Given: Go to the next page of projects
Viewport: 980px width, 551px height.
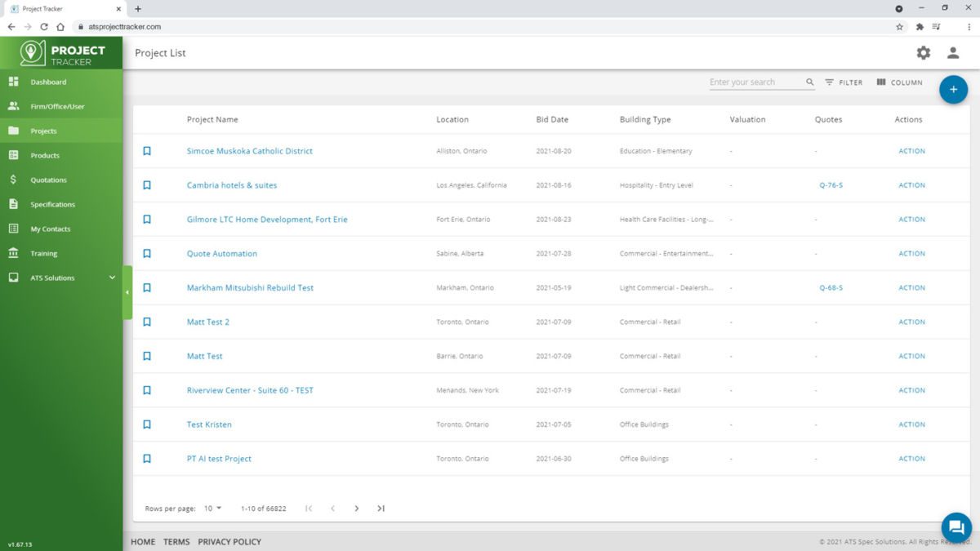Looking at the screenshot, I should click(356, 509).
